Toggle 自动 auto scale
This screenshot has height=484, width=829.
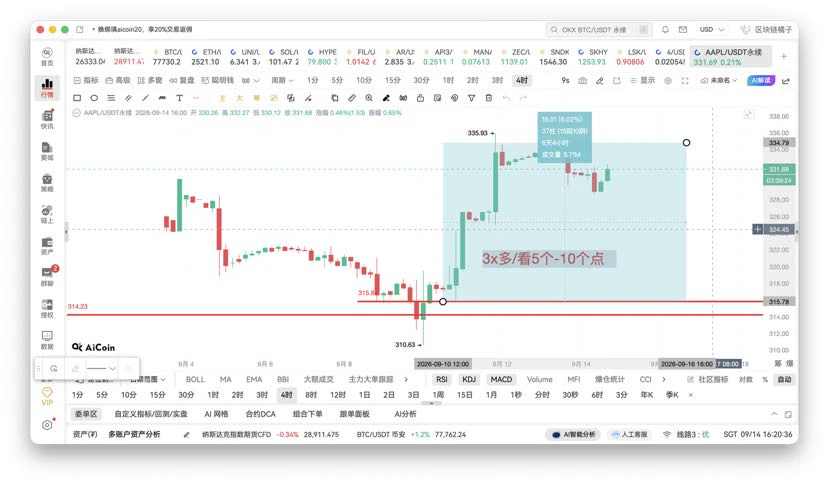785,379
